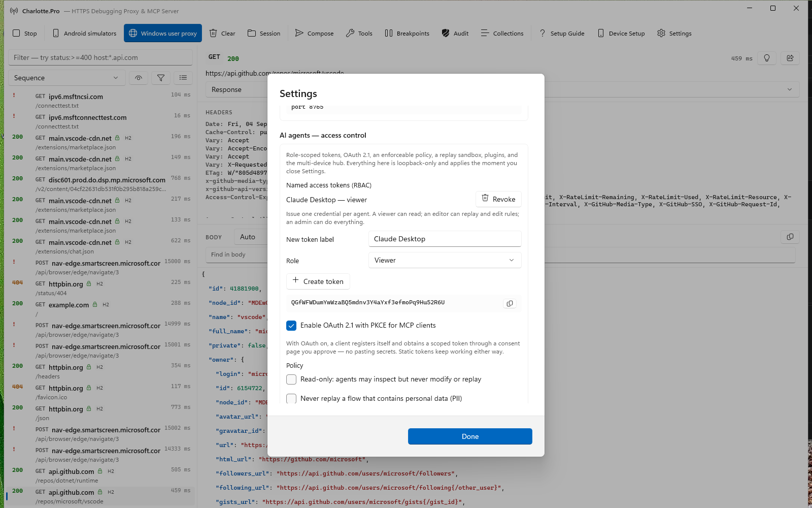Expand the Response section chevron
Image resolution: width=812 pixels, height=508 pixels.
[790, 89]
